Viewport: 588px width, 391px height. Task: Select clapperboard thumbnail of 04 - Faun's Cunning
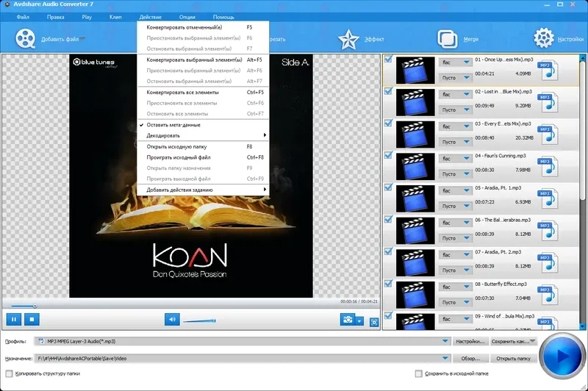click(x=415, y=166)
